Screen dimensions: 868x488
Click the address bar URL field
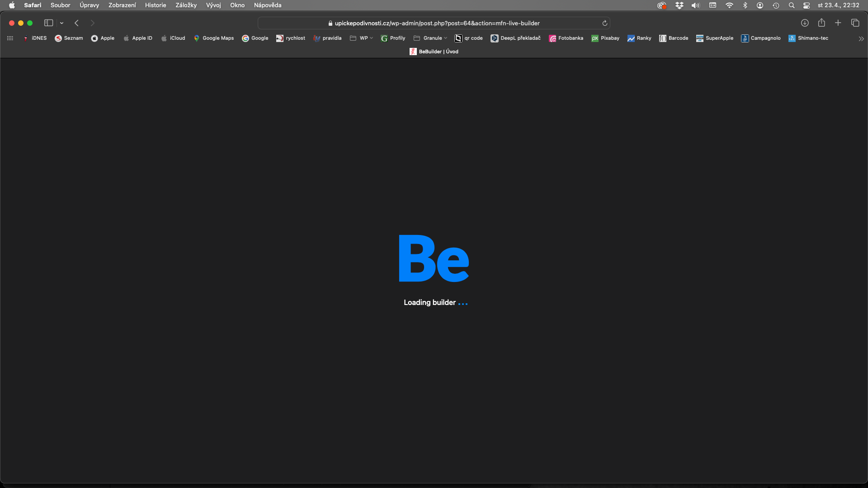(x=434, y=23)
